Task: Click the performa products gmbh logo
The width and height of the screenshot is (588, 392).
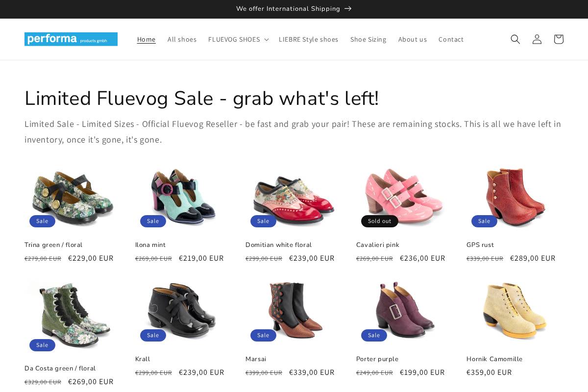Action: click(x=71, y=39)
